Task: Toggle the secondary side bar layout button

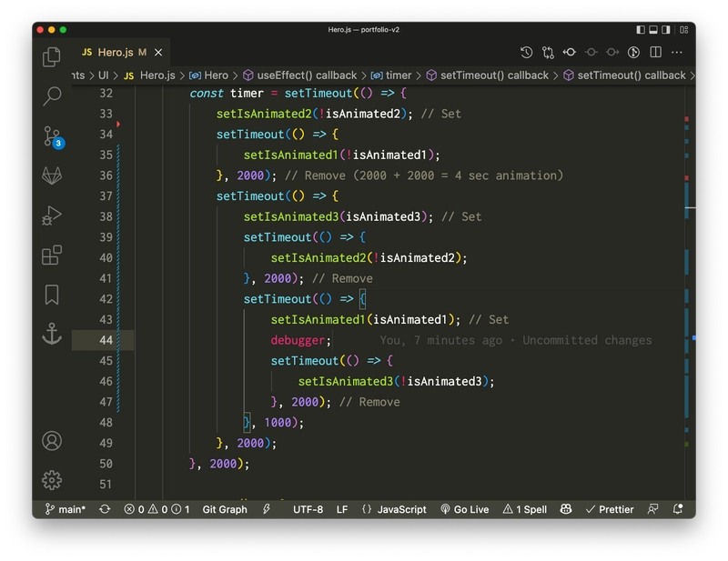Action: coord(666,30)
